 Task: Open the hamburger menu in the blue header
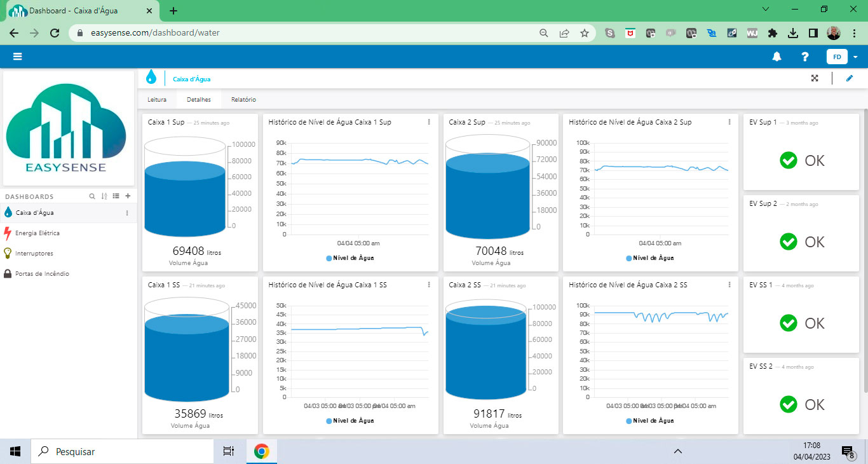pyautogui.click(x=17, y=57)
